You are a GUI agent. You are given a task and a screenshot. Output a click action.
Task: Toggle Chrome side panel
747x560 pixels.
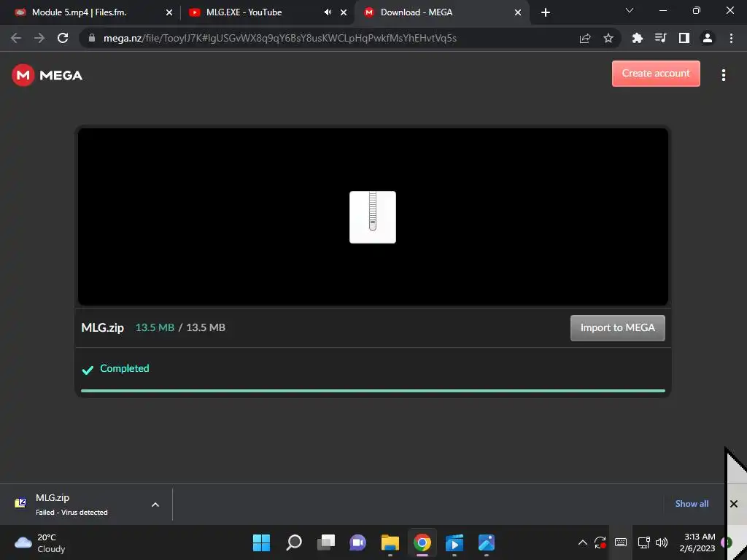pyautogui.click(x=684, y=38)
